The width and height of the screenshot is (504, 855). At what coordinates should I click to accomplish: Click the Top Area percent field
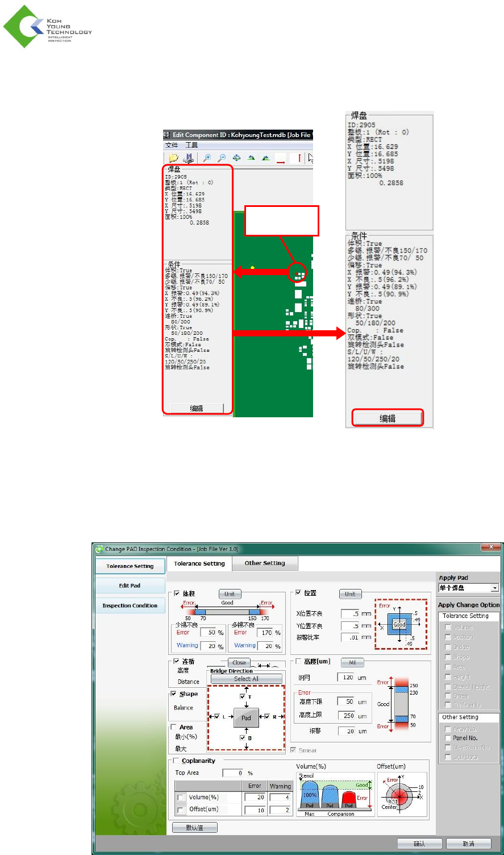(233, 773)
